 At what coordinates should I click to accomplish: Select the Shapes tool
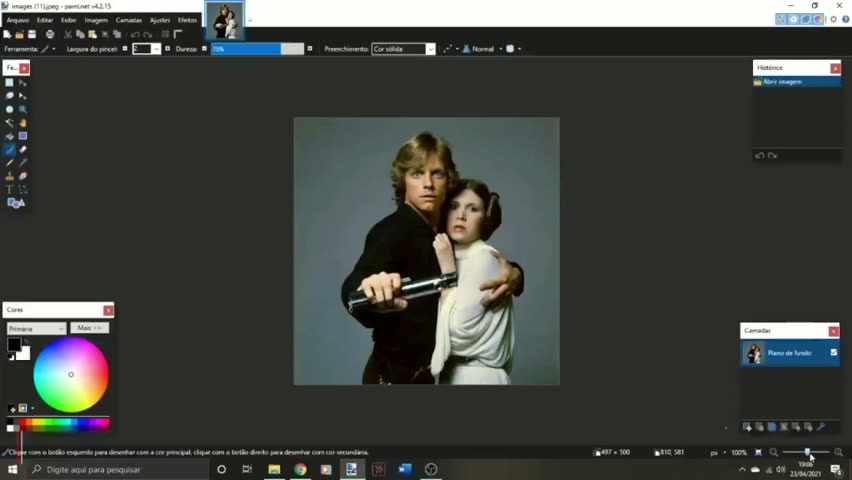pos(16,203)
